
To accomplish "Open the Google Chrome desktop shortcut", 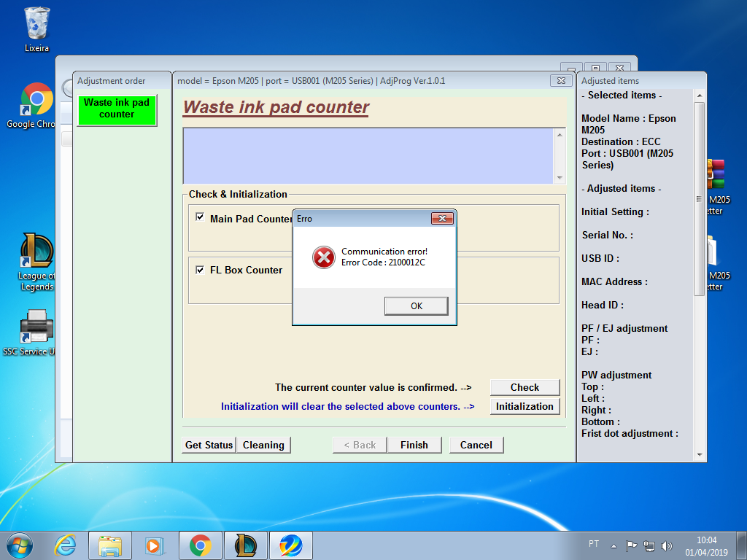I will [31, 106].
